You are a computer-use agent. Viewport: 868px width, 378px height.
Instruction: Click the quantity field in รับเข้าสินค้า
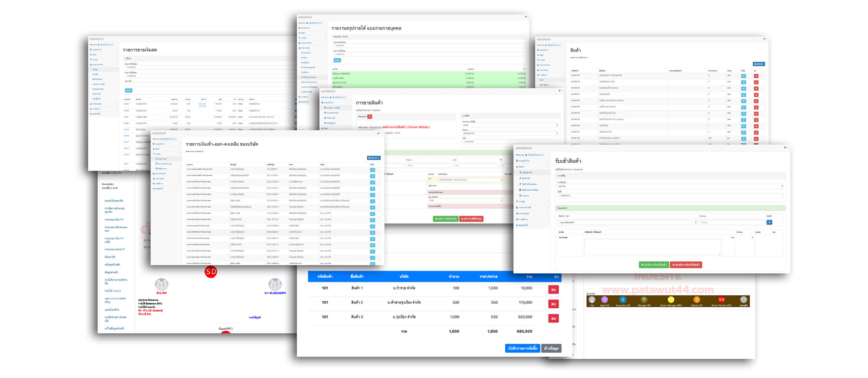[x=732, y=222]
